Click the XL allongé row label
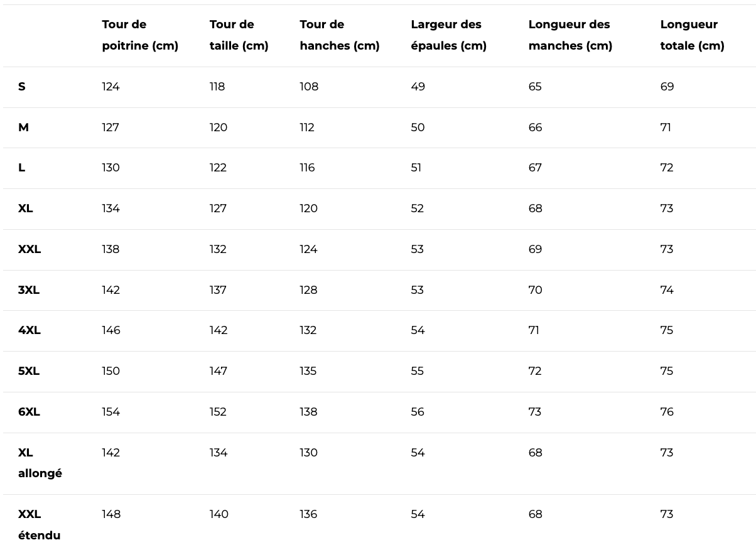 pyautogui.click(x=40, y=463)
